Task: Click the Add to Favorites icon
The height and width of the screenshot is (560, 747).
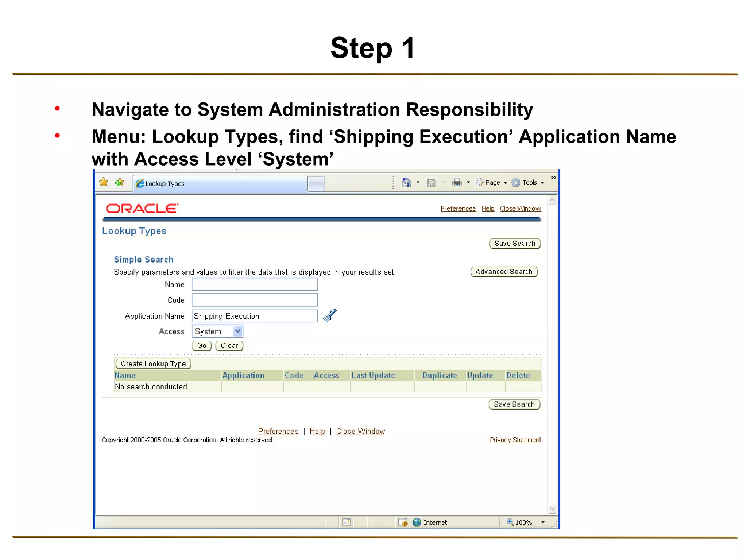Action: click(x=119, y=182)
